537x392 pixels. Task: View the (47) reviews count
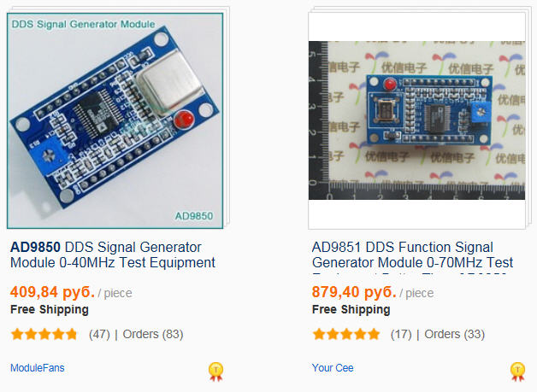(99, 334)
